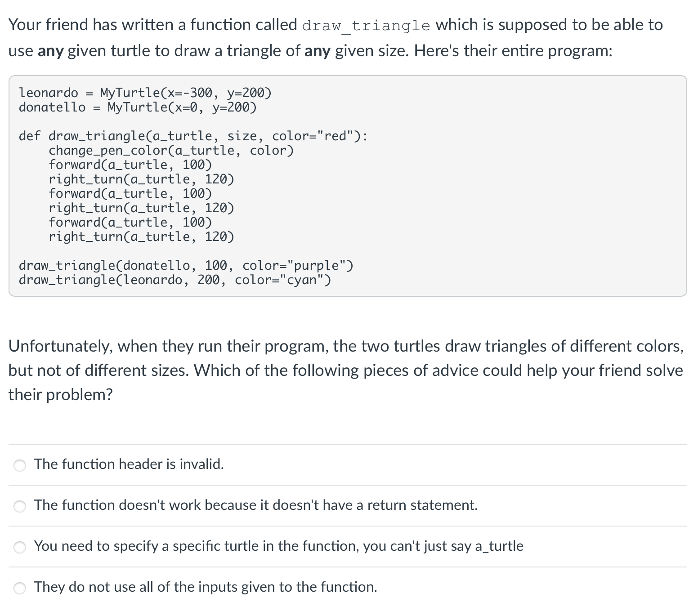
Task: Pick the 'specify a specific turtle' radio option
Action: (20, 547)
